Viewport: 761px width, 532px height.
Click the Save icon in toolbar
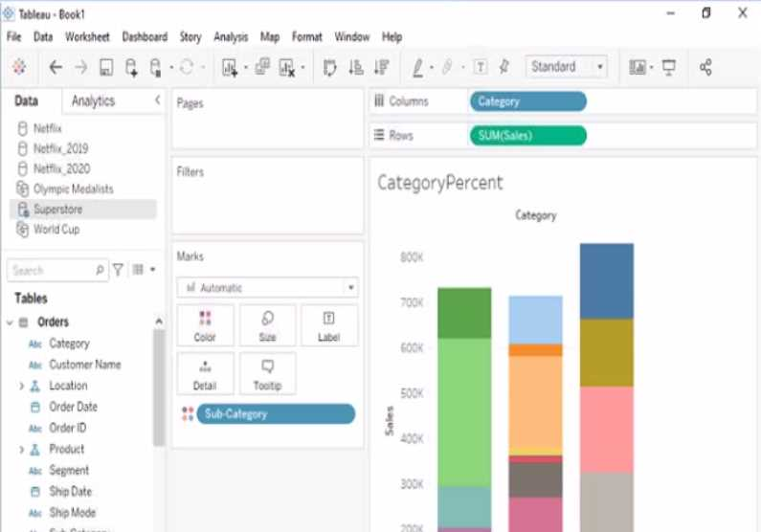[x=106, y=67]
